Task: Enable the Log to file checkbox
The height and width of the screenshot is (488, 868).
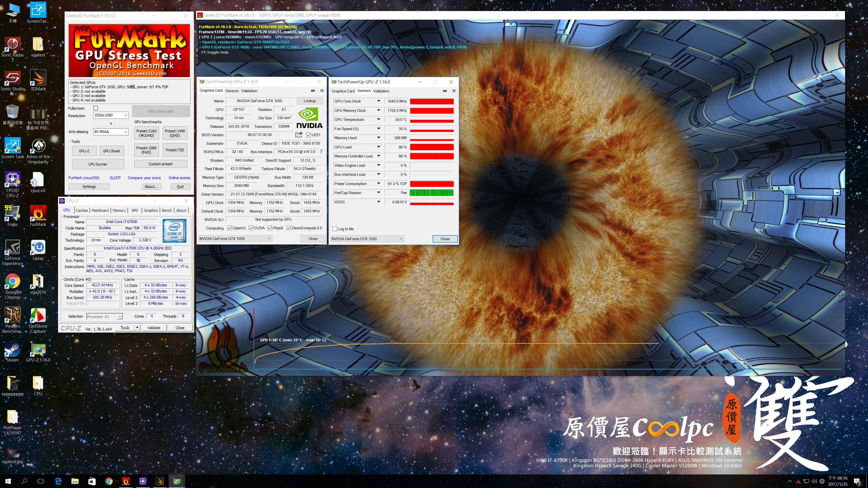Action: [x=335, y=229]
